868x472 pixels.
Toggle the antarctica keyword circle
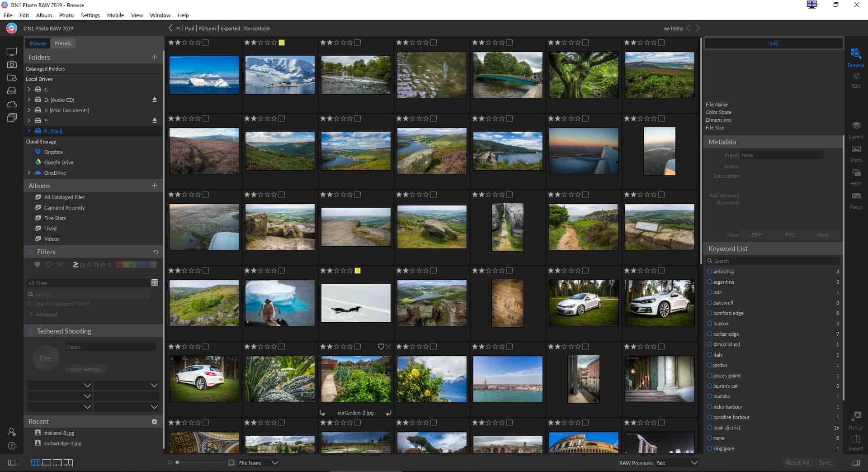pyautogui.click(x=709, y=272)
